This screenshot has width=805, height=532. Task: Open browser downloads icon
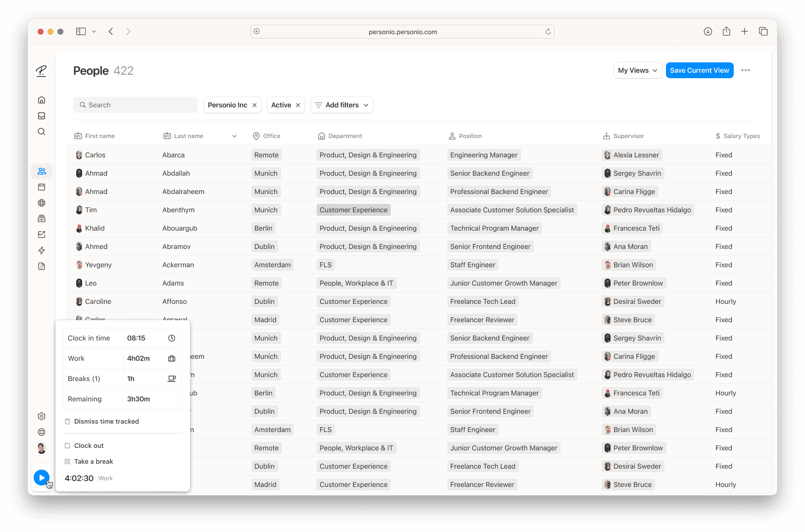coord(708,31)
